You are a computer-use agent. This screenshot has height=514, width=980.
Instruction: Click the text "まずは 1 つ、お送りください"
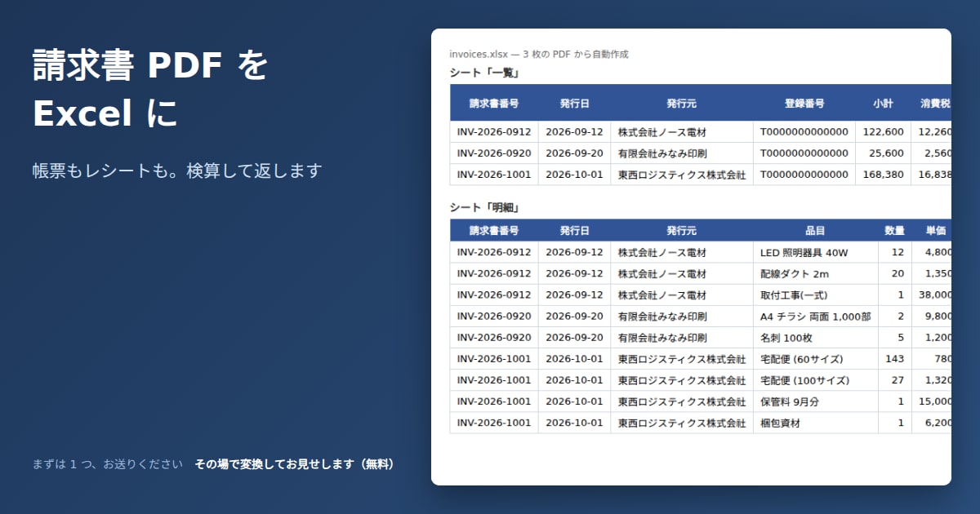(108, 464)
